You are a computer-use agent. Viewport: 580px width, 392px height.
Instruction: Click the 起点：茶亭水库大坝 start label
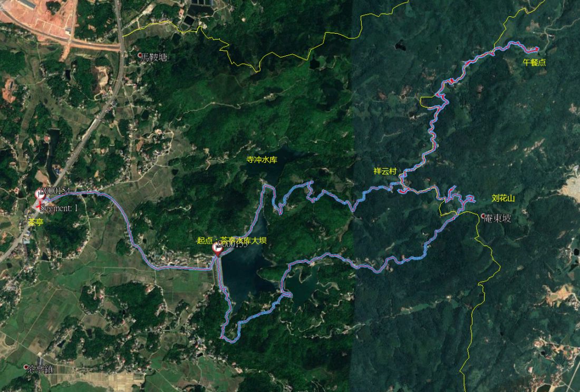231,240
